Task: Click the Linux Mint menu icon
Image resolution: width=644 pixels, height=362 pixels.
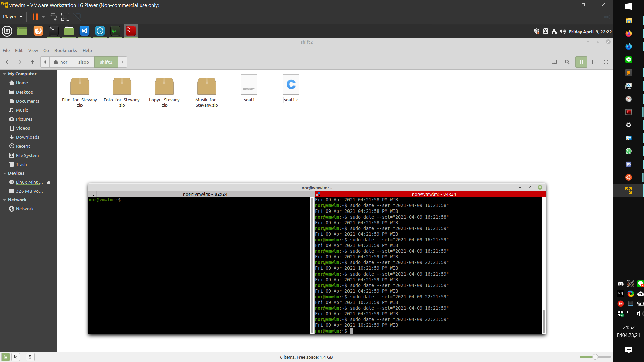Action: point(7,31)
